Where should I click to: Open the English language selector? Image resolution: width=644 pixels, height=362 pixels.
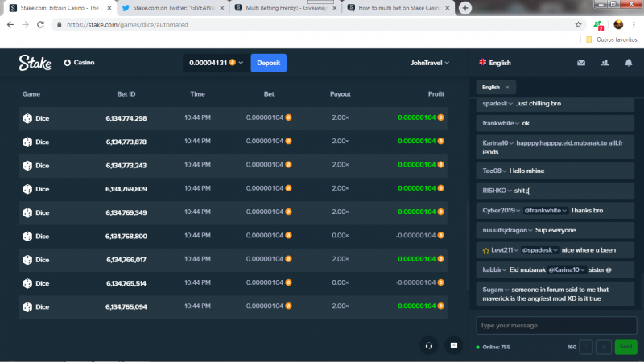495,63
